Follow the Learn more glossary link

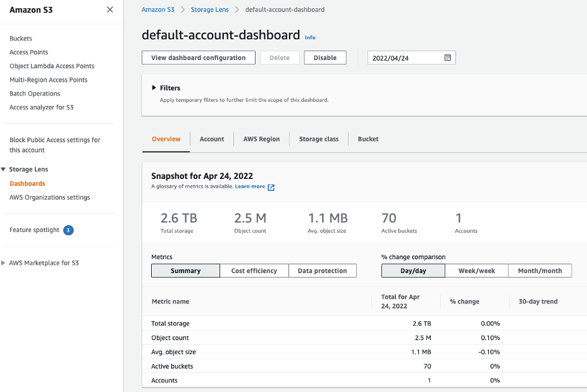coord(250,187)
